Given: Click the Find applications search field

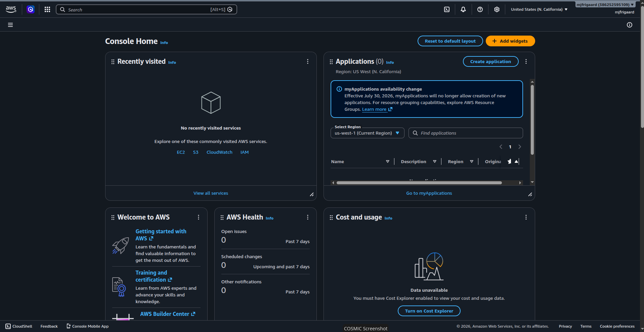Looking at the screenshot, I should (466, 133).
